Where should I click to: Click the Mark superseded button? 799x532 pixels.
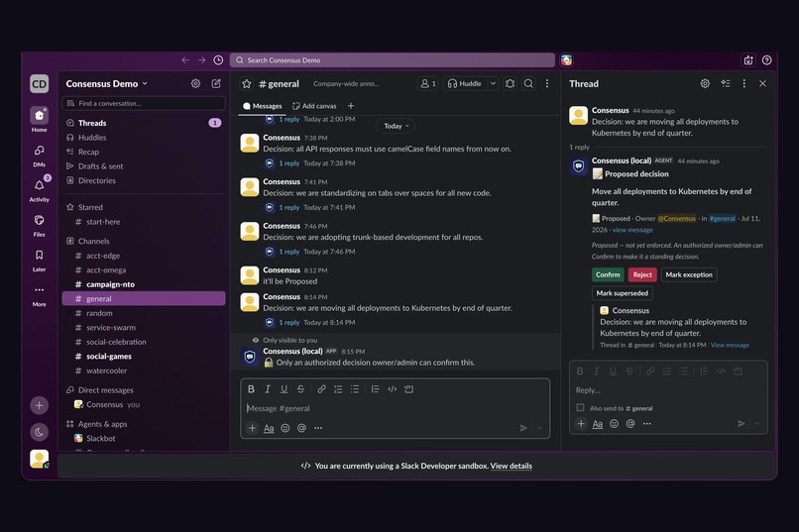(623, 293)
